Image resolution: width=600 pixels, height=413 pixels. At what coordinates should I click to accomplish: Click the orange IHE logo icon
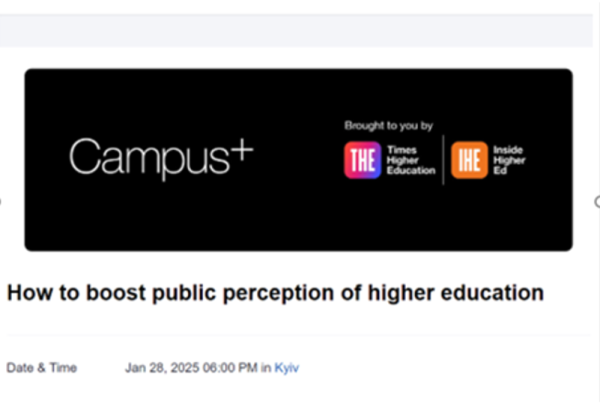(468, 160)
